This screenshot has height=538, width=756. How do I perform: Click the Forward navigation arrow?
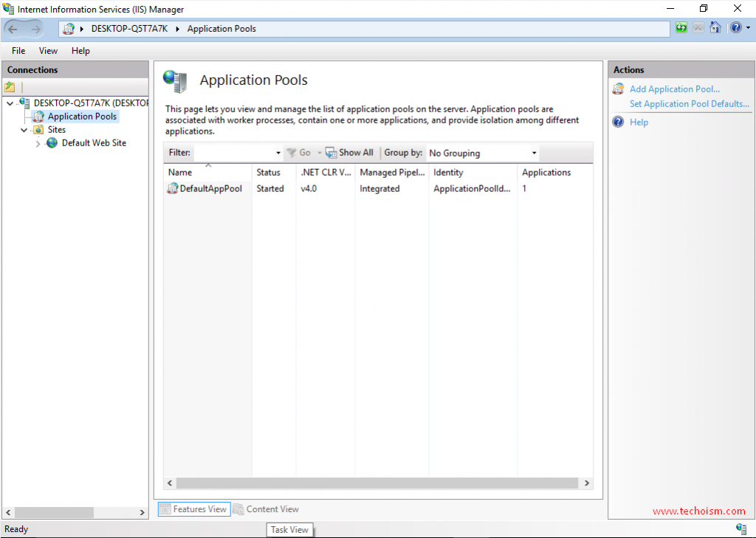coord(35,29)
